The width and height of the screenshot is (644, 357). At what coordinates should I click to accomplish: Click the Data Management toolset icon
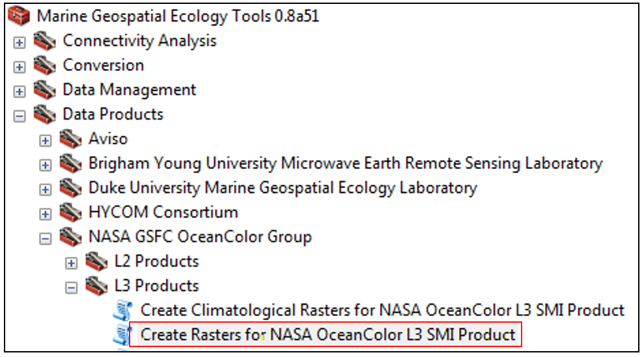pos(45,90)
